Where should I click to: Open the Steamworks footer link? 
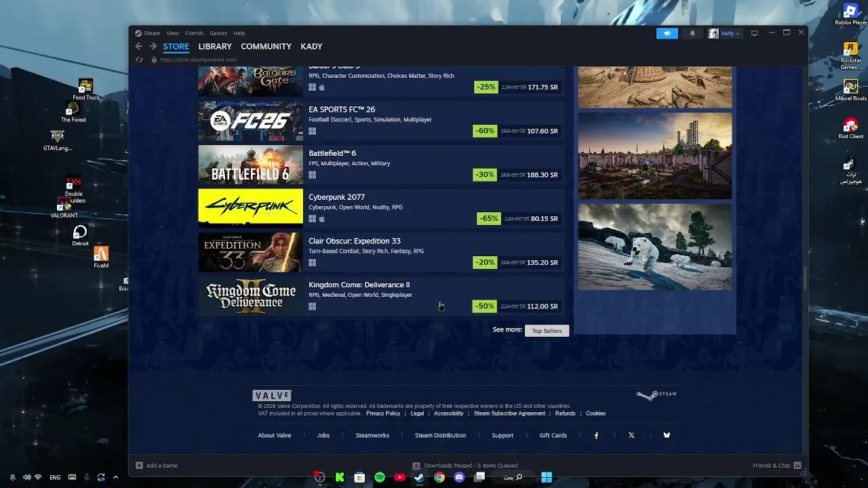[372, 435]
